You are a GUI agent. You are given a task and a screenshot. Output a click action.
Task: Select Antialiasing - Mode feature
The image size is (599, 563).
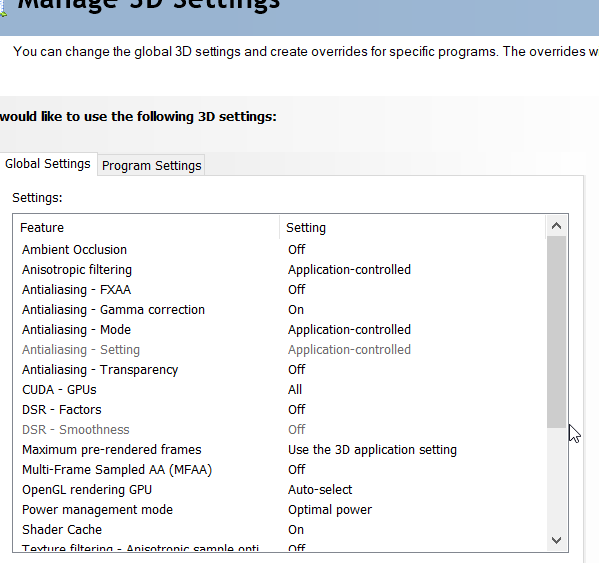click(x=76, y=330)
